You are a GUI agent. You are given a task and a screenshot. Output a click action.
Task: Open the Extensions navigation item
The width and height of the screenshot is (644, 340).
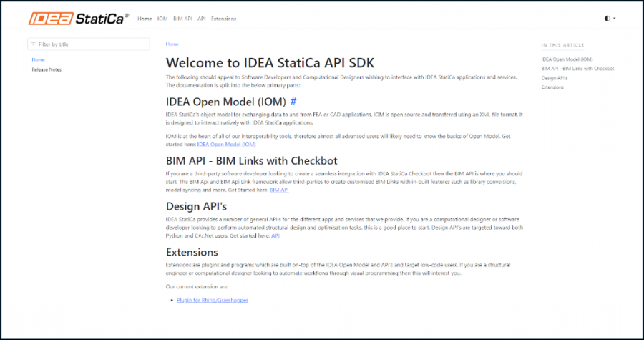[223, 19]
